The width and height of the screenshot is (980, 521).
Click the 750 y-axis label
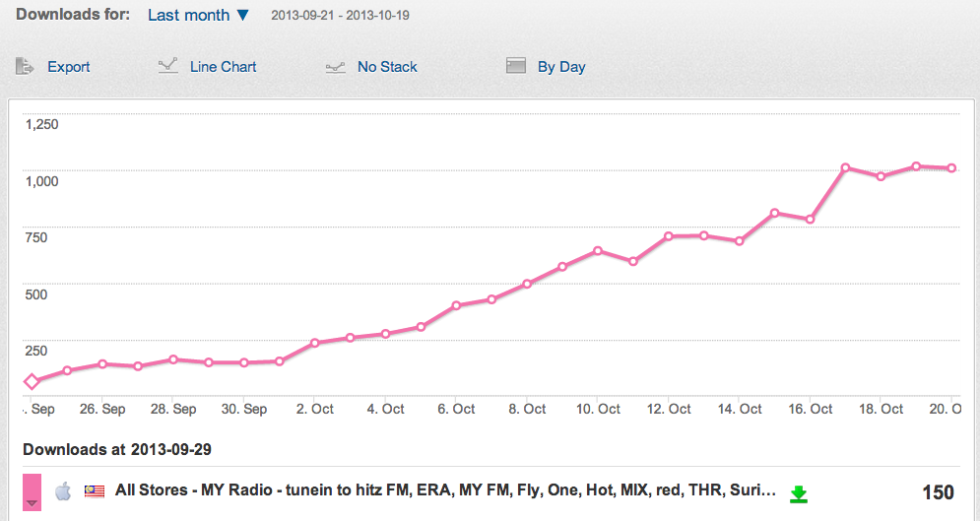click(36, 237)
